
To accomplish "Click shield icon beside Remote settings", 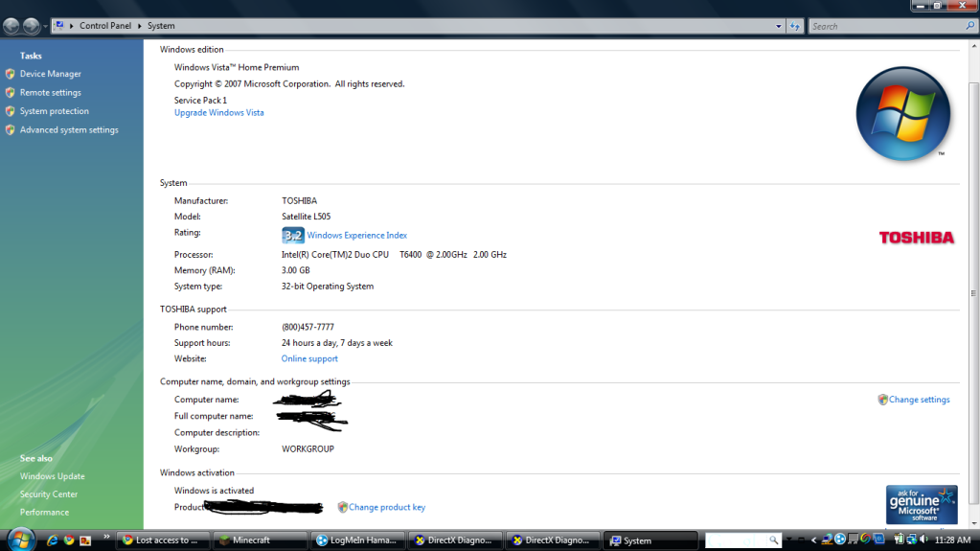I will (10, 93).
